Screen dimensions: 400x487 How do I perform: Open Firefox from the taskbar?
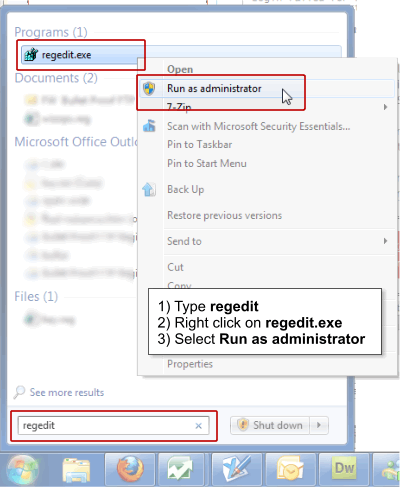coord(130,469)
